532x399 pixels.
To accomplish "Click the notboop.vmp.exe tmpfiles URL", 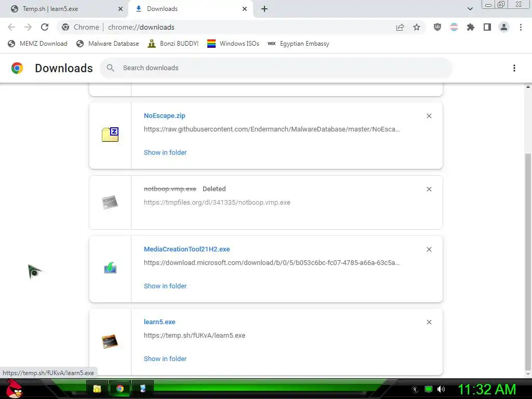I will (x=217, y=203).
